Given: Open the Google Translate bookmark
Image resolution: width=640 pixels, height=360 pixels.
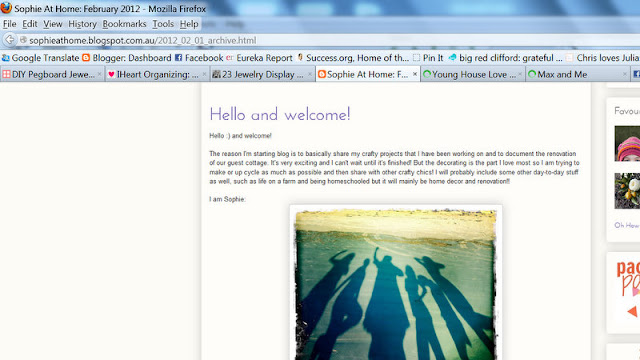Looking at the screenshot, I should pyautogui.click(x=40, y=58).
